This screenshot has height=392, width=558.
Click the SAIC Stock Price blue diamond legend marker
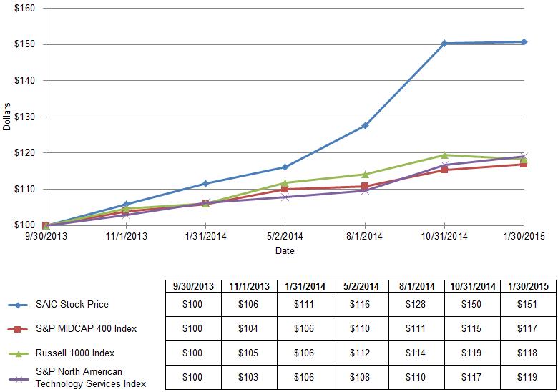click(x=19, y=305)
